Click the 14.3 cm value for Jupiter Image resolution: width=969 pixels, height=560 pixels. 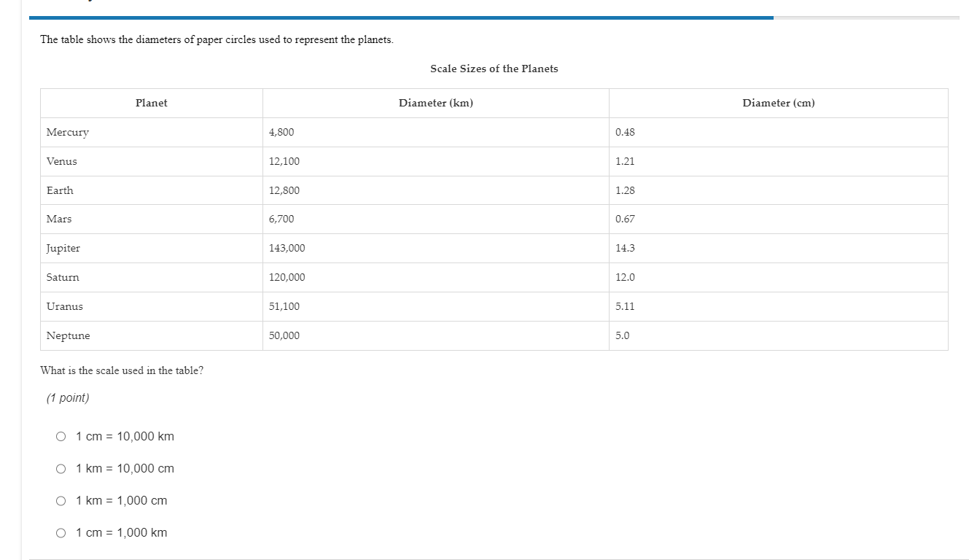[x=625, y=248]
